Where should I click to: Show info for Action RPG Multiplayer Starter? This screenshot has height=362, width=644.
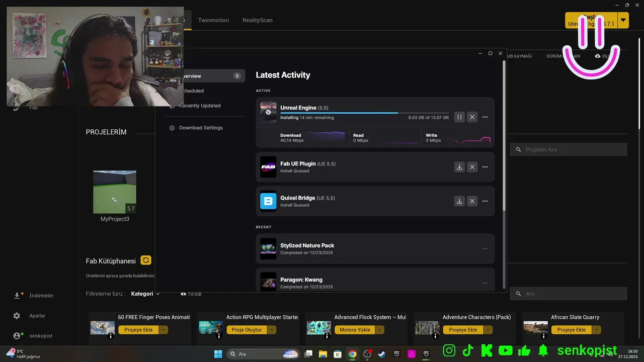pos(219,336)
